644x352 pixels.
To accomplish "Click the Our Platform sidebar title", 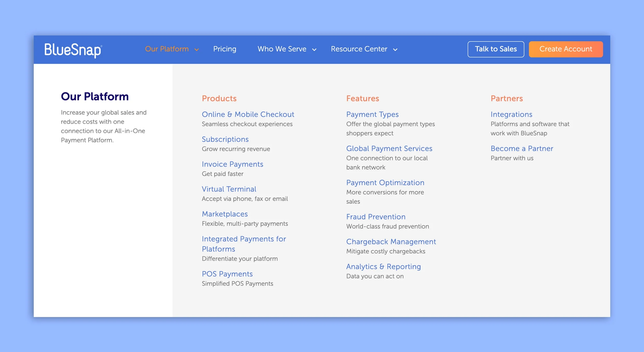I will (95, 96).
